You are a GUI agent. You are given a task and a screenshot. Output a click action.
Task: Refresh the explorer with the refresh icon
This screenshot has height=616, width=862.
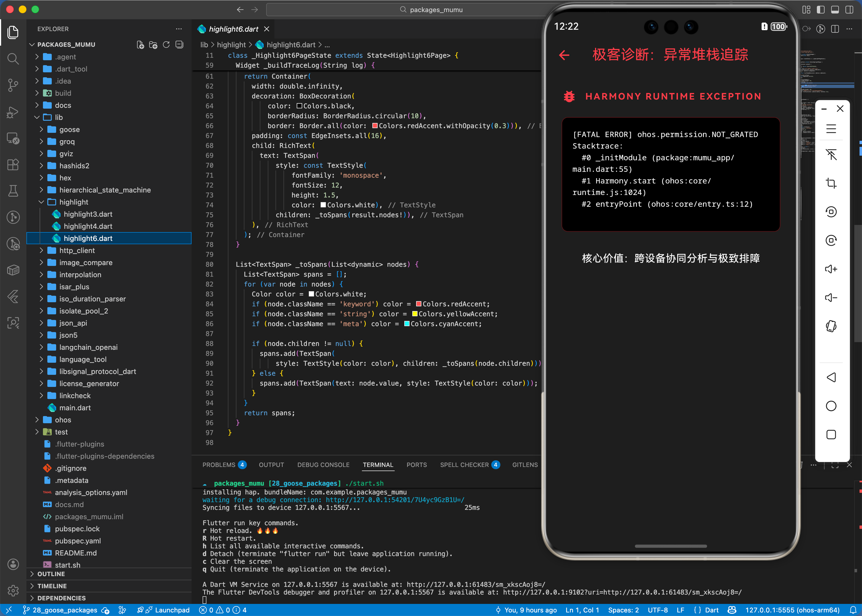click(166, 45)
